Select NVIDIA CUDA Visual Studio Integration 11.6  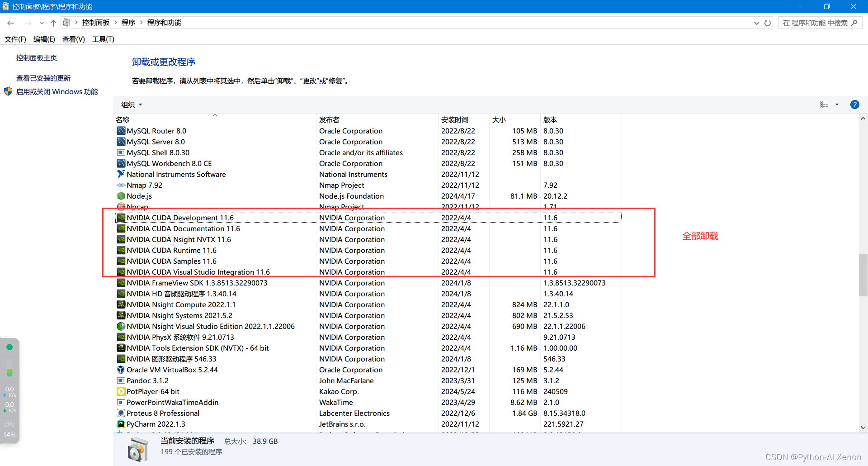click(x=368, y=272)
